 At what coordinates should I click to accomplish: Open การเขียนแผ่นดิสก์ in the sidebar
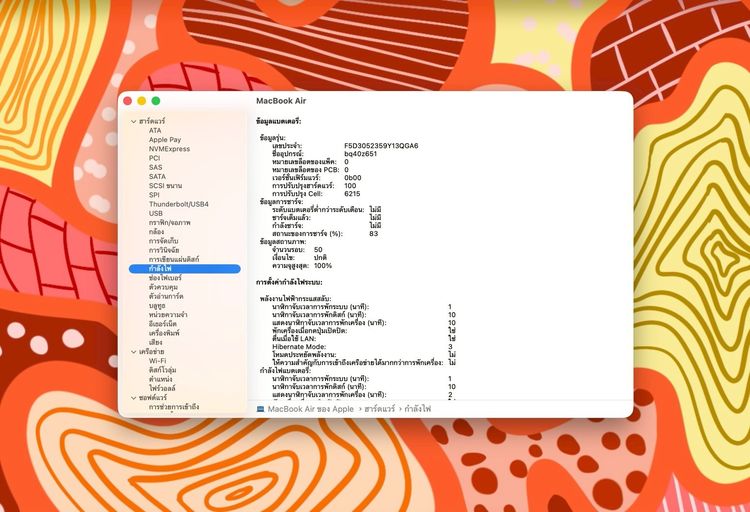174,259
